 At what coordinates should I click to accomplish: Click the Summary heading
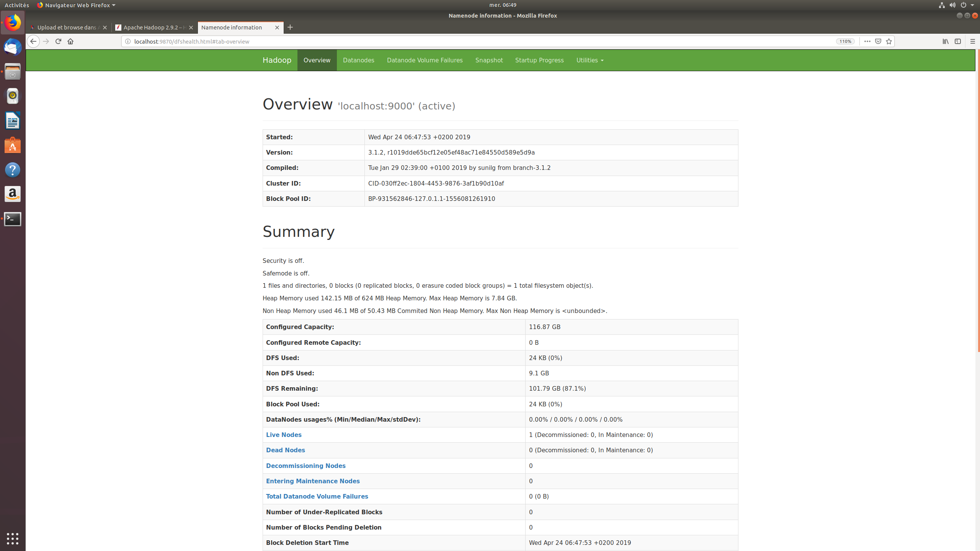click(299, 231)
